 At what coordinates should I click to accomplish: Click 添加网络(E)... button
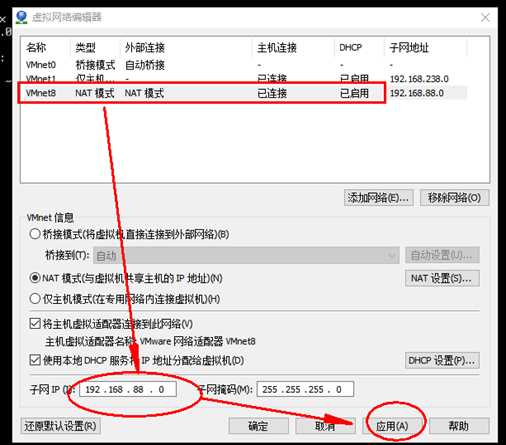pos(379,198)
